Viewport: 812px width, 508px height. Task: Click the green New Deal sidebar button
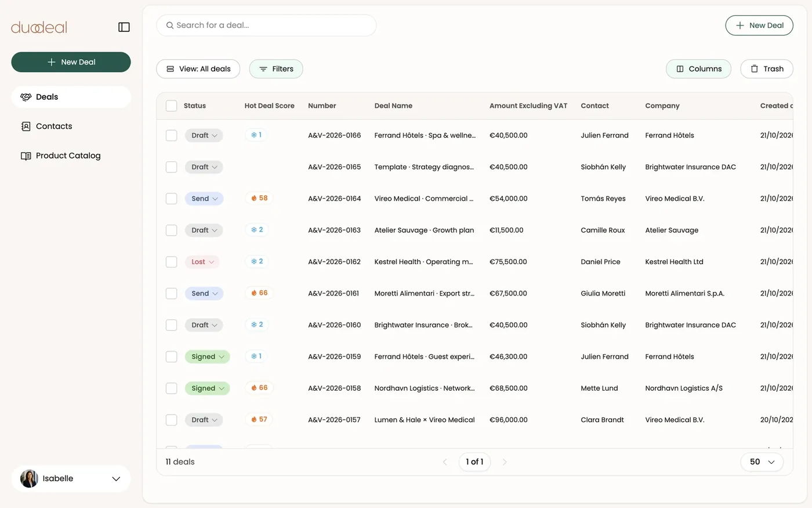click(x=71, y=62)
